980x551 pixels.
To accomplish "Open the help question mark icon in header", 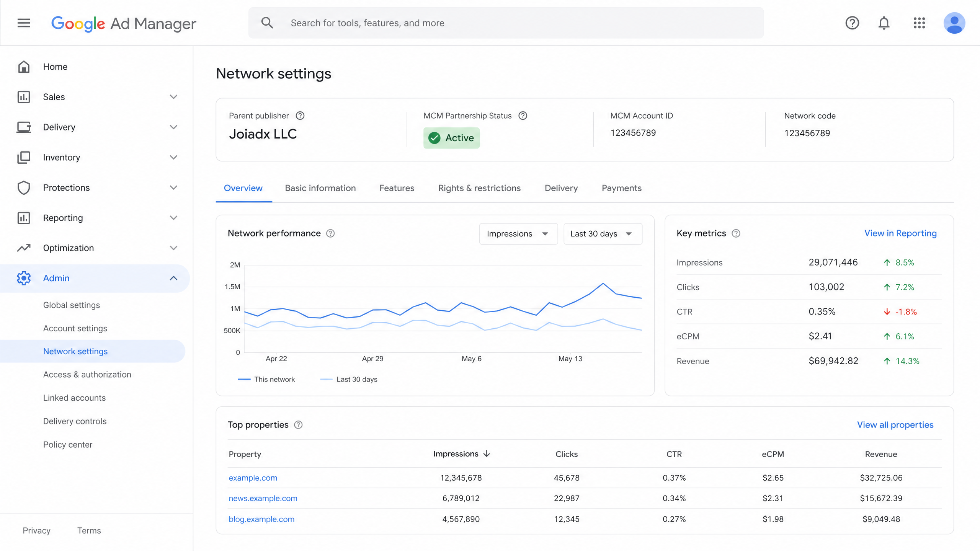I will click(x=852, y=23).
